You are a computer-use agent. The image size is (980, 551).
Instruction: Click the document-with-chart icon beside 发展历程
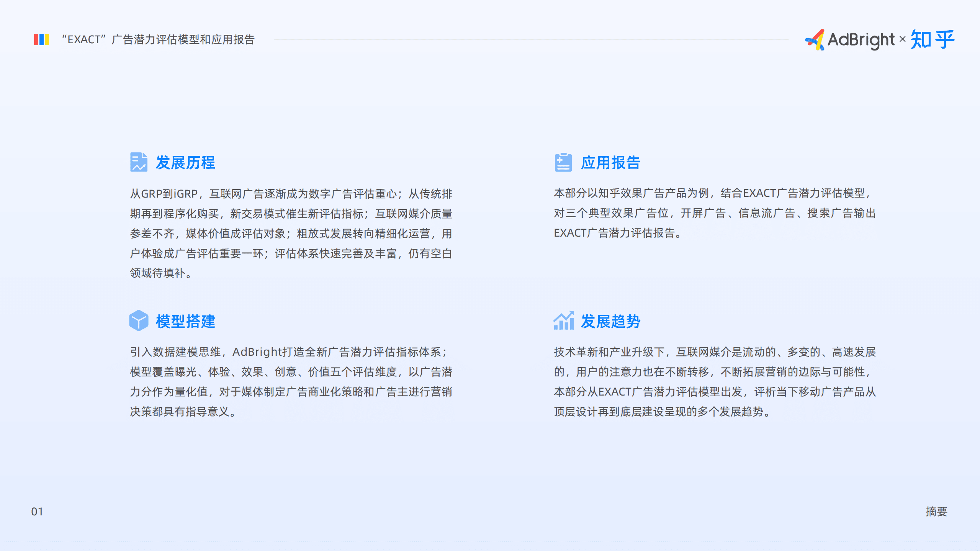pyautogui.click(x=140, y=162)
